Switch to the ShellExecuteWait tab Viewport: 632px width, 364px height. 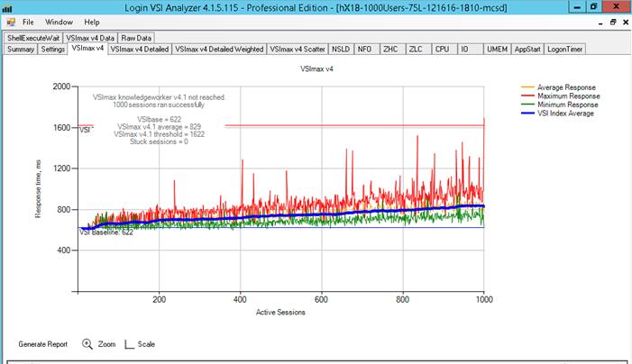point(33,38)
